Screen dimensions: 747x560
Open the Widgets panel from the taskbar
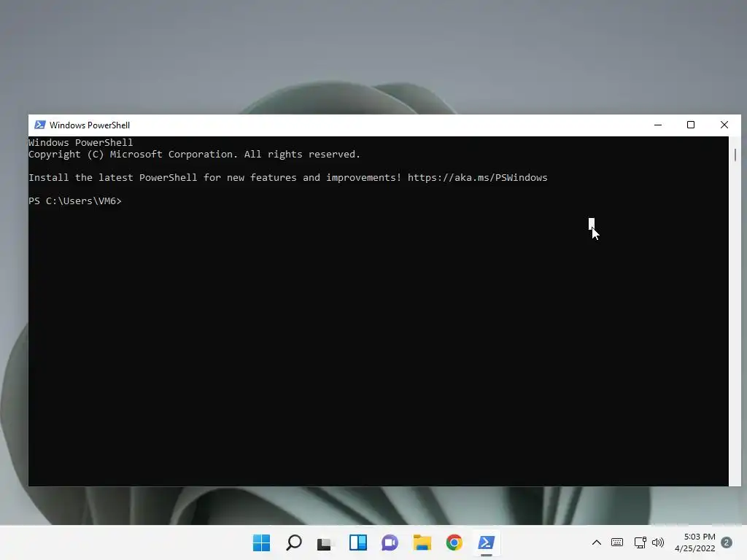357,542
